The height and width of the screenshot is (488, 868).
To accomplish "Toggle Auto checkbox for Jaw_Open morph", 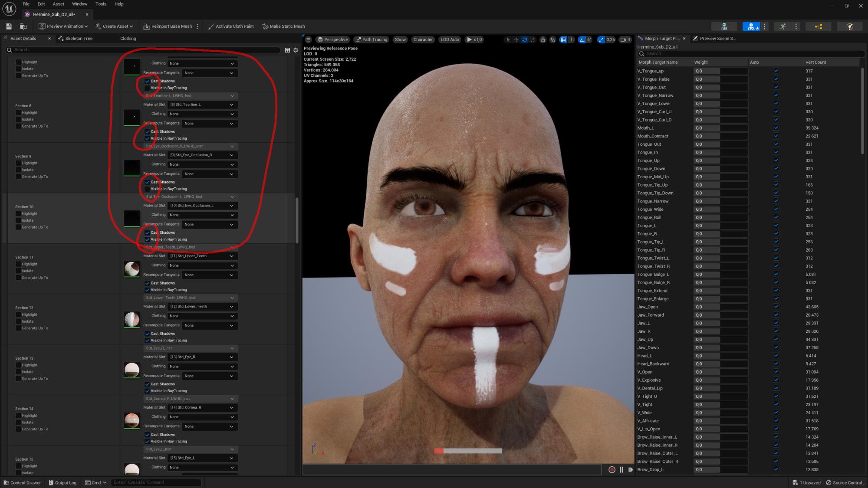I will pos(776,307).
